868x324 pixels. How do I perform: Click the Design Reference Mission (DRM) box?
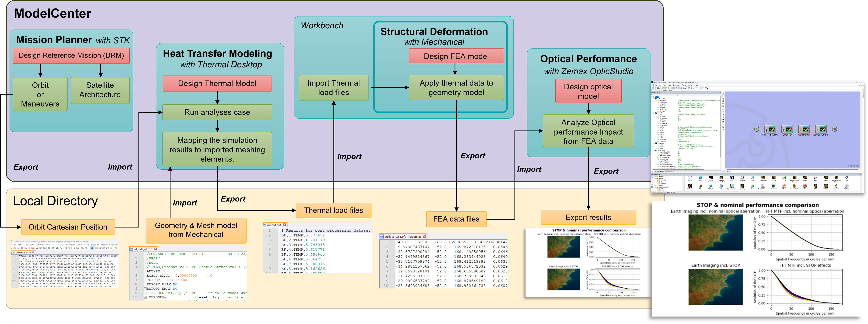[x=71, y=55]
